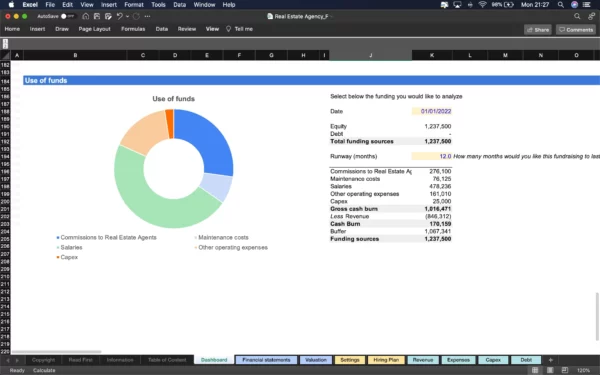
Task: Click the Save icon in title bar
Action: tap(97, 16)
